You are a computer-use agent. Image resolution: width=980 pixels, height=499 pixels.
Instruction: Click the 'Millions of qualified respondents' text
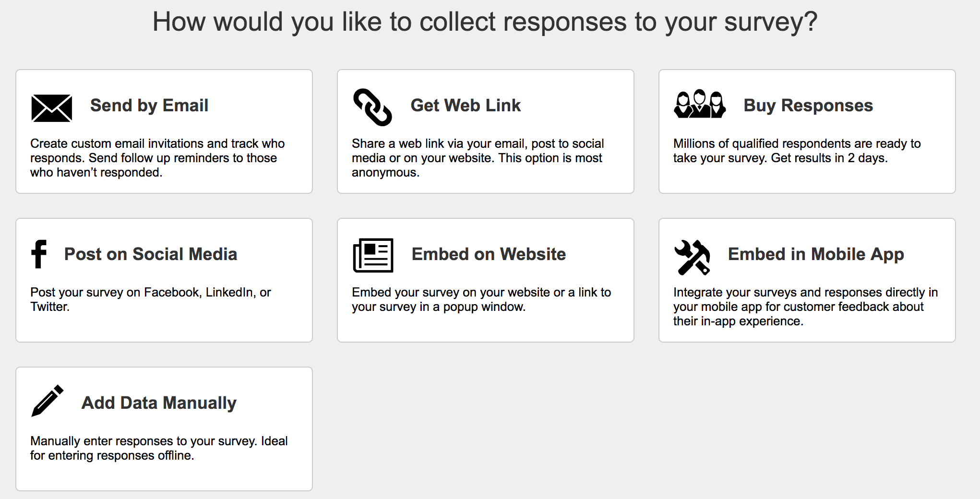[797, 151]
